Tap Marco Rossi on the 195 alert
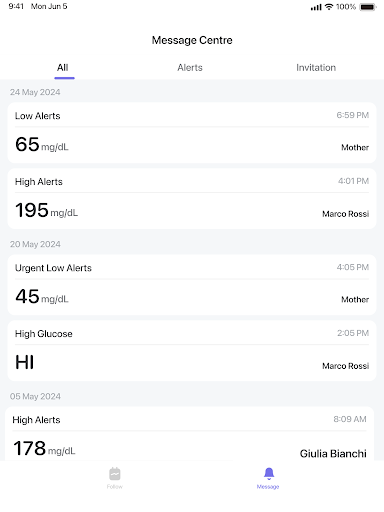This screenshot has width=384, height=512. click(x=345, y=214)
